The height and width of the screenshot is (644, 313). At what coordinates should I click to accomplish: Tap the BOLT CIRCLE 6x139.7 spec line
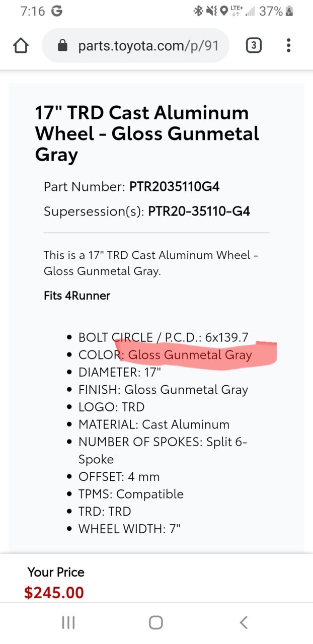pos(164,337)
